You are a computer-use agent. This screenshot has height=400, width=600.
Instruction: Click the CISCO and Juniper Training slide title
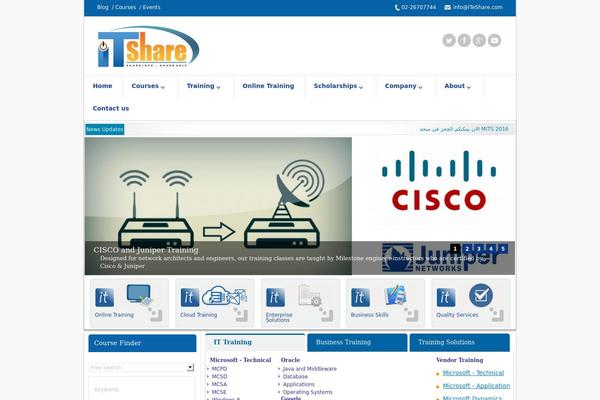146,250
